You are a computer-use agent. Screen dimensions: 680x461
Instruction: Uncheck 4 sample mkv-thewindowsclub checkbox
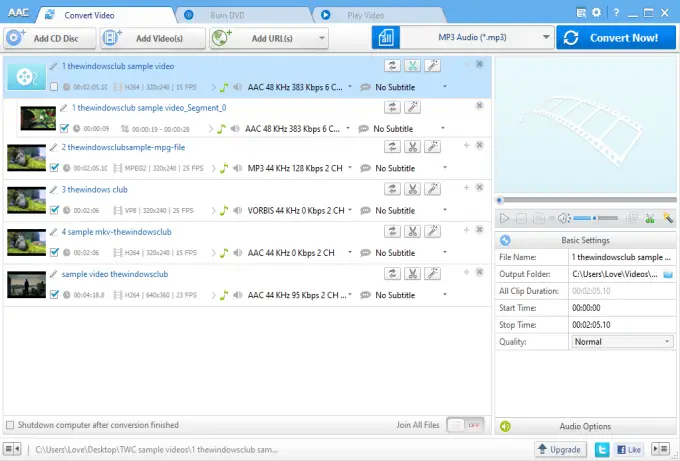pos(54,252)
